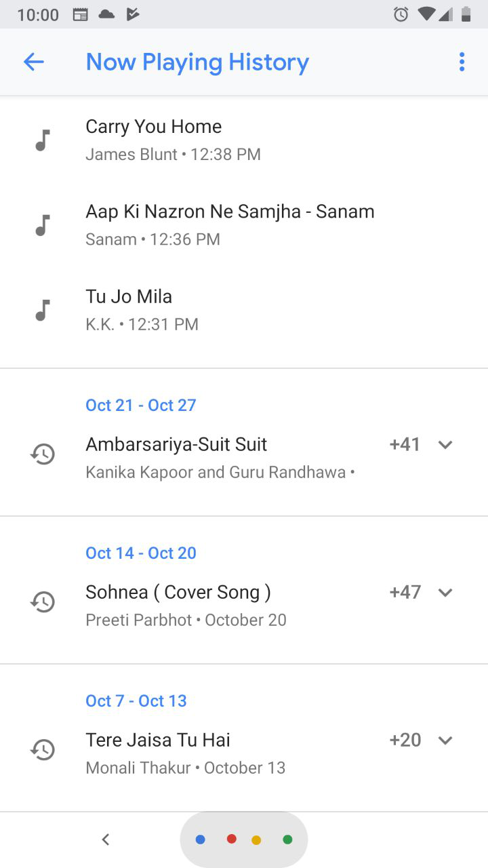Tap history icon beside Sohnea Cover Song

(43, 601)
